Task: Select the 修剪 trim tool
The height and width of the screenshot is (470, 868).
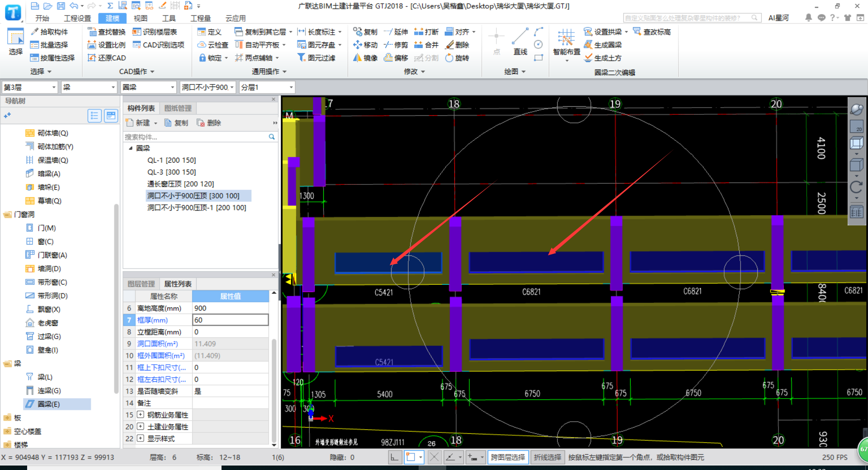Action: [396, 45]
